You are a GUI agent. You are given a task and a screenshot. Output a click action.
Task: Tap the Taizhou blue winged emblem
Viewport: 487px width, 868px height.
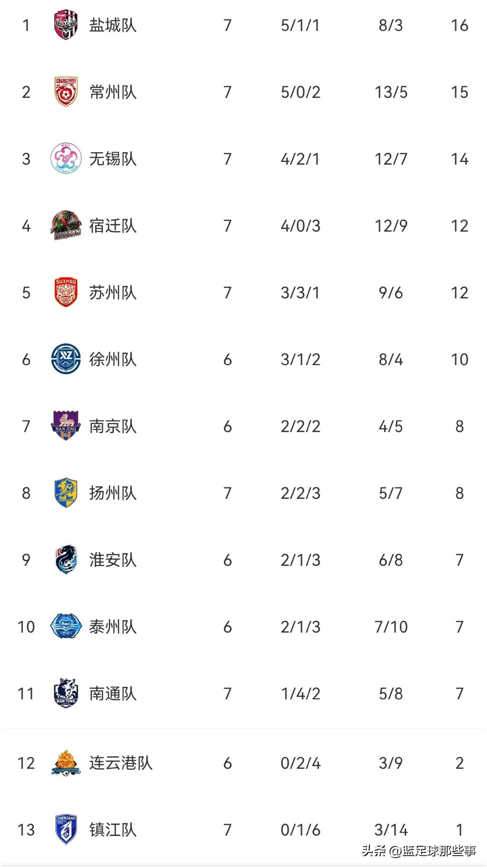pyautogui.click(x=66, y=626)
